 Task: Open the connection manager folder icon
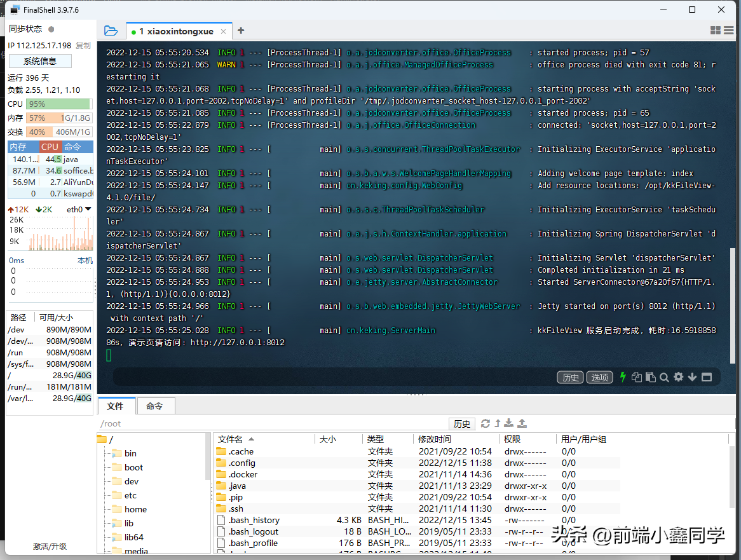coord(111,31)
